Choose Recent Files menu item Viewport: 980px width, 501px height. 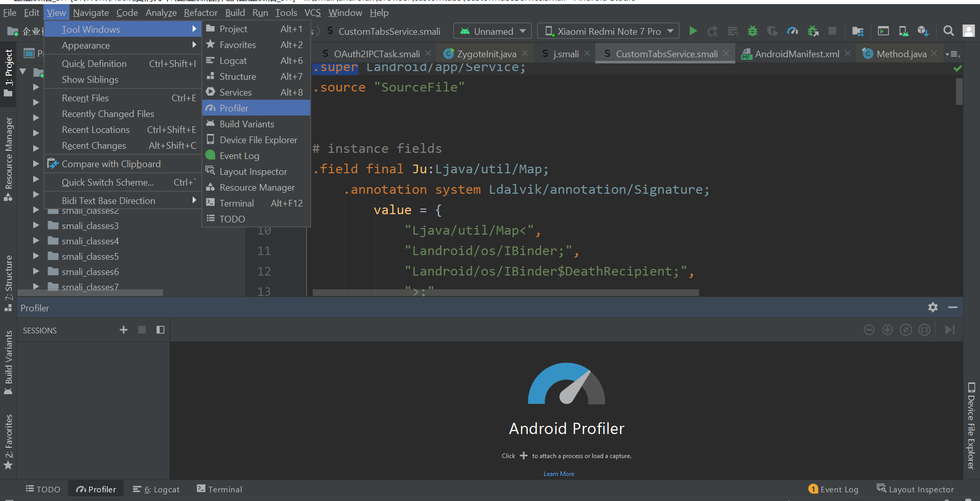(123, 98)
